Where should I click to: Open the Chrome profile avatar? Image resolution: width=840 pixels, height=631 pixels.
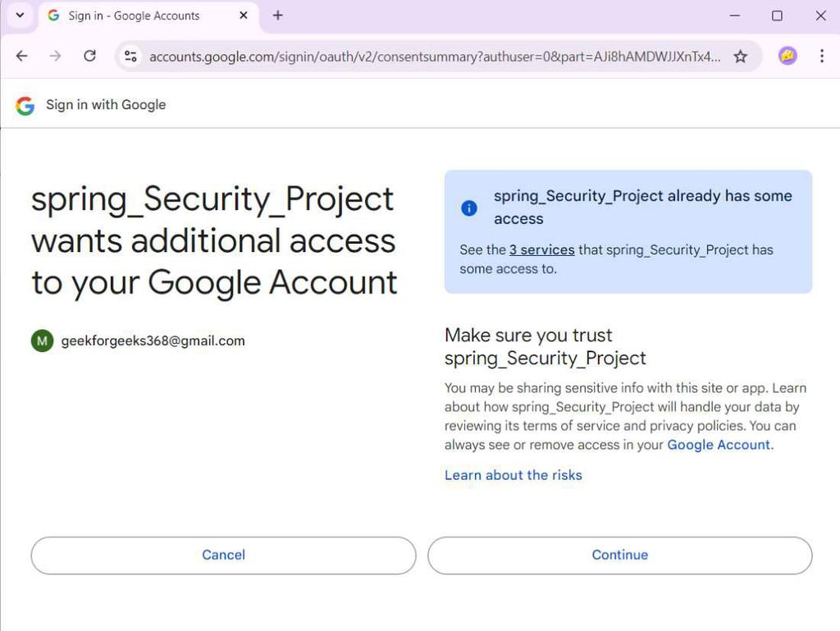click(787, 57)
